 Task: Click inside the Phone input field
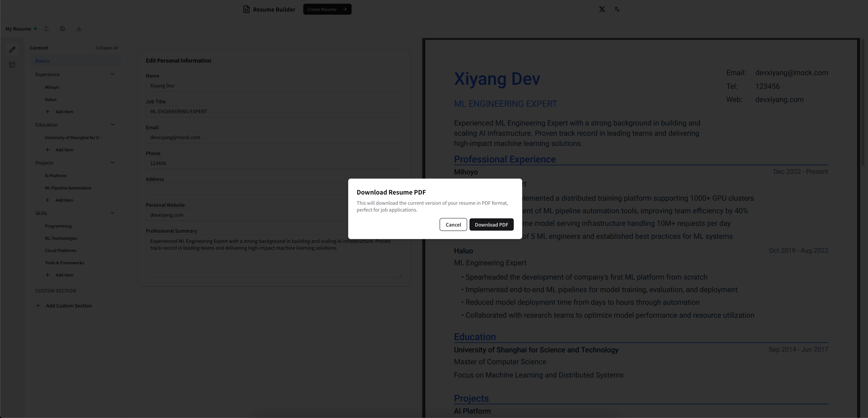[274, 163]
